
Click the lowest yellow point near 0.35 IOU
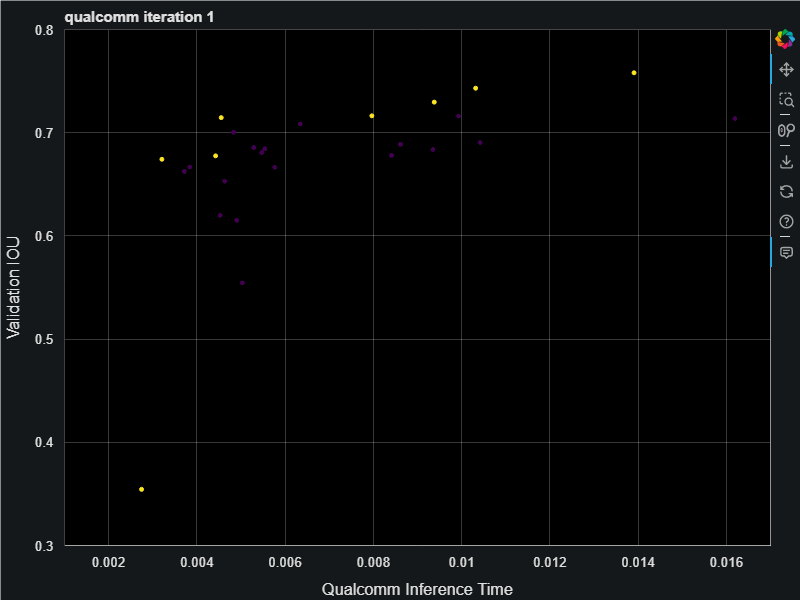(142, 489)
